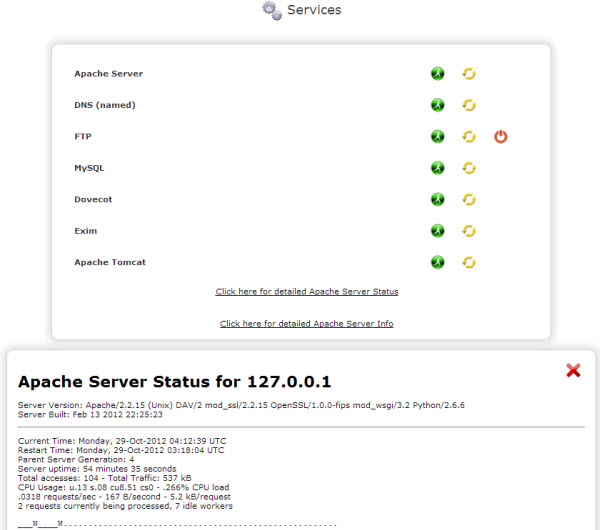The width and height of the screenshot is (600, 530).
Task: Restart MySQL with its yellow reload icon
Action: [x=469, y=168]
